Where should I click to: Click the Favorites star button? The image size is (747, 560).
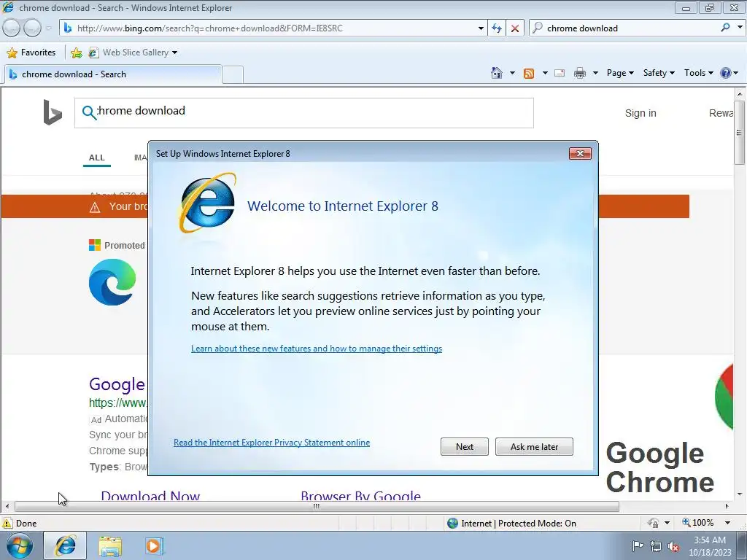(x=32, y=52)
